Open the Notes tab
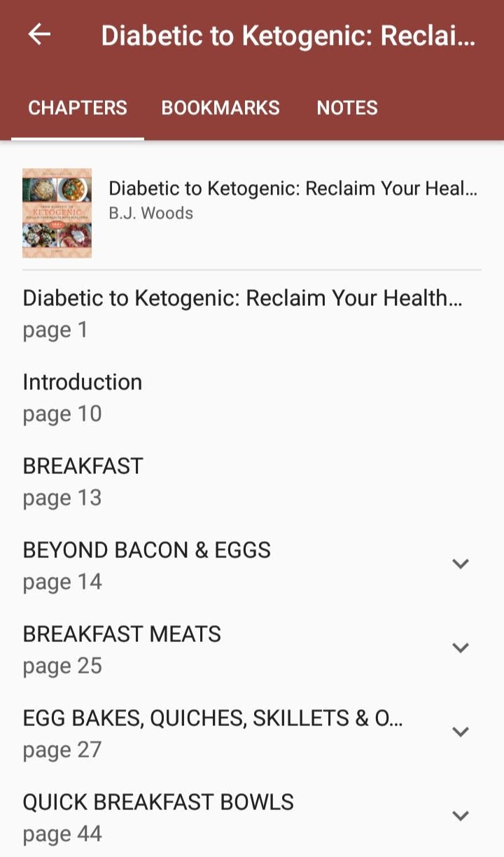504x857 pixels. tap(347, 108)
